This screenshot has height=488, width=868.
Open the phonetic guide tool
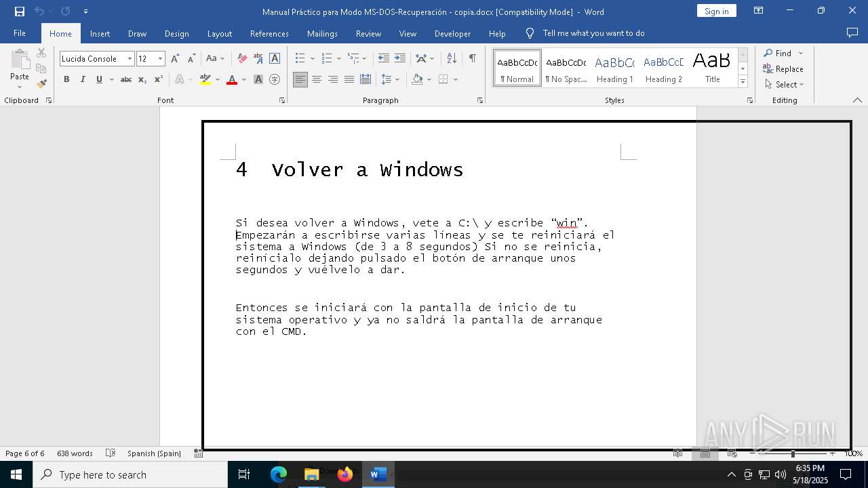tap(258, 59)
